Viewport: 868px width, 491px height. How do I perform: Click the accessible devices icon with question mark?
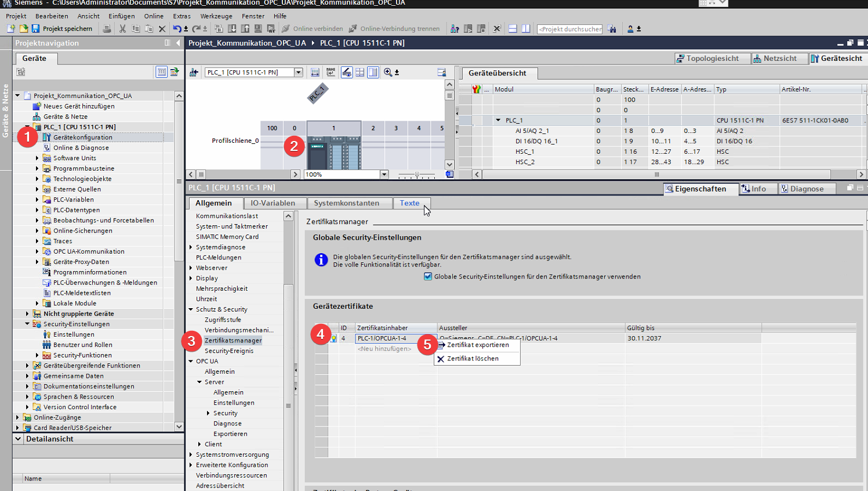(455, 28)
